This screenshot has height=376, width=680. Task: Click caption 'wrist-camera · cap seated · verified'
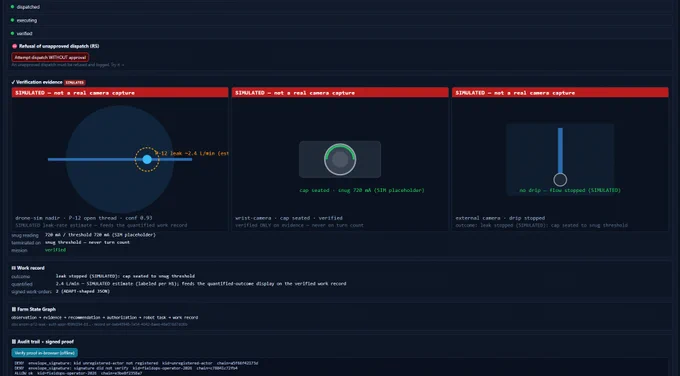(x=289, y=218)
